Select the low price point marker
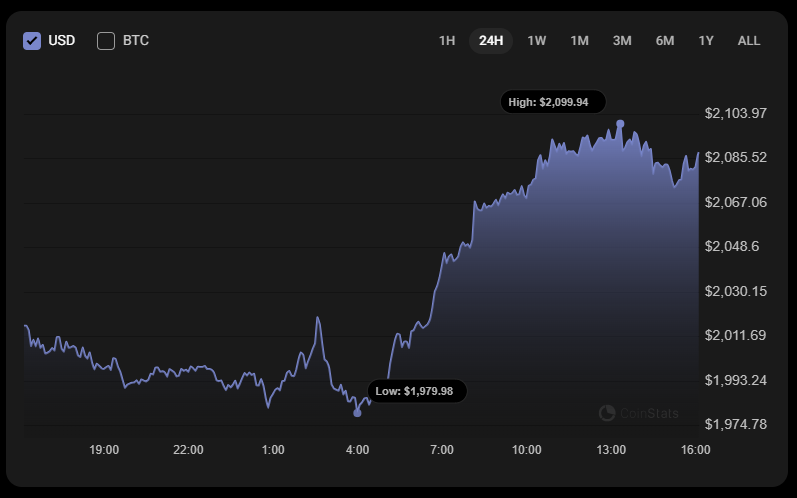This screenshot has width=797, height=498. (x=357, y=413)
